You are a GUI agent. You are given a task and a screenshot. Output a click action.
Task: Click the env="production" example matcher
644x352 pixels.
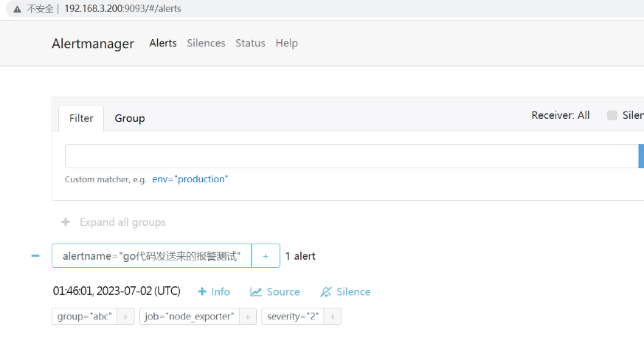(190, 179)
